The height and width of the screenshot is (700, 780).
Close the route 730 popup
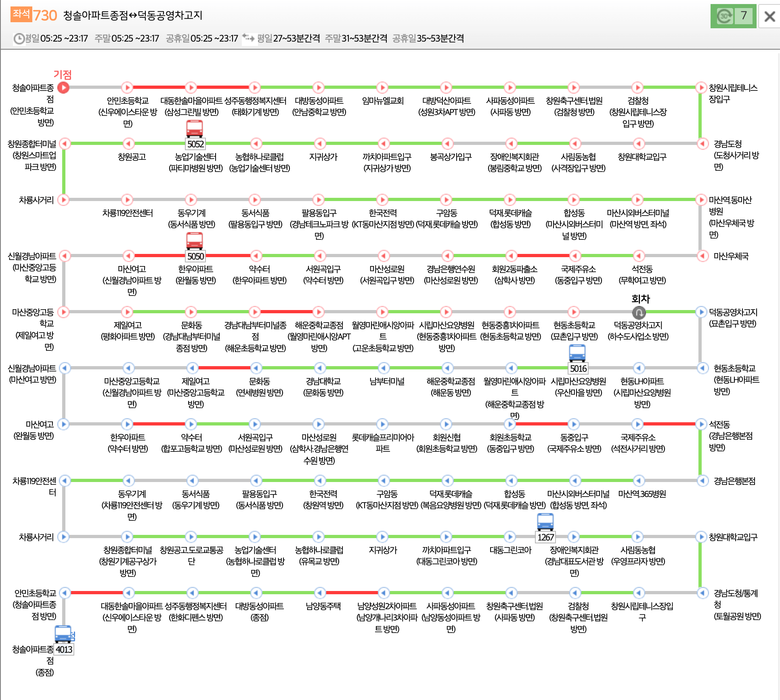click(x=770, y=16)
